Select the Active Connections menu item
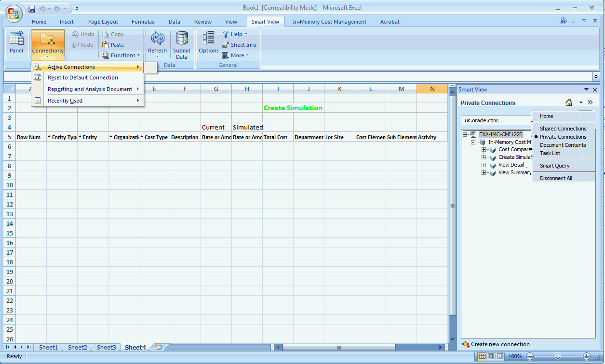605x364 pixels. (x=87, y=67)
